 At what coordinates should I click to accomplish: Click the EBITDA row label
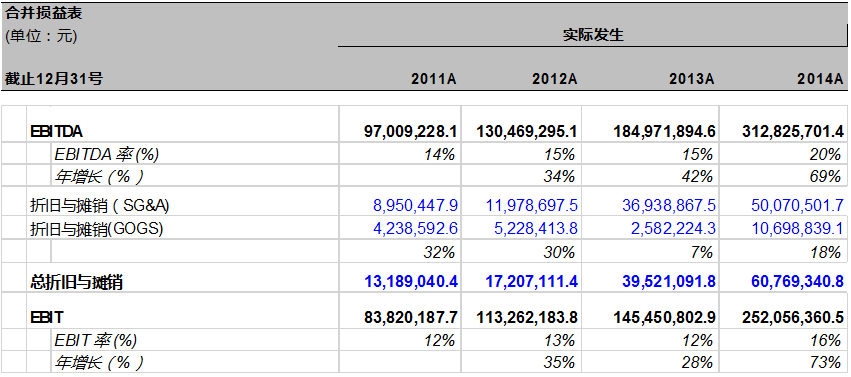(57, 131)
